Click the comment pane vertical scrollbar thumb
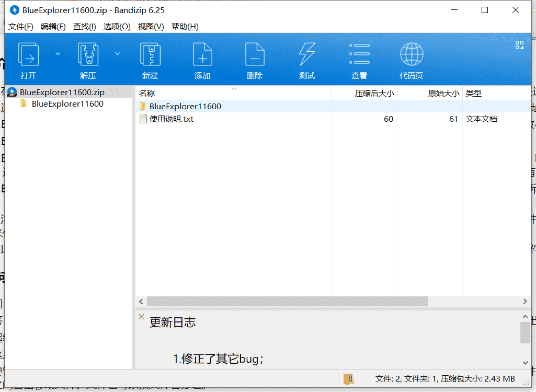Image resolution: width=536 pixels, height=392 pixels. point(525,332)
